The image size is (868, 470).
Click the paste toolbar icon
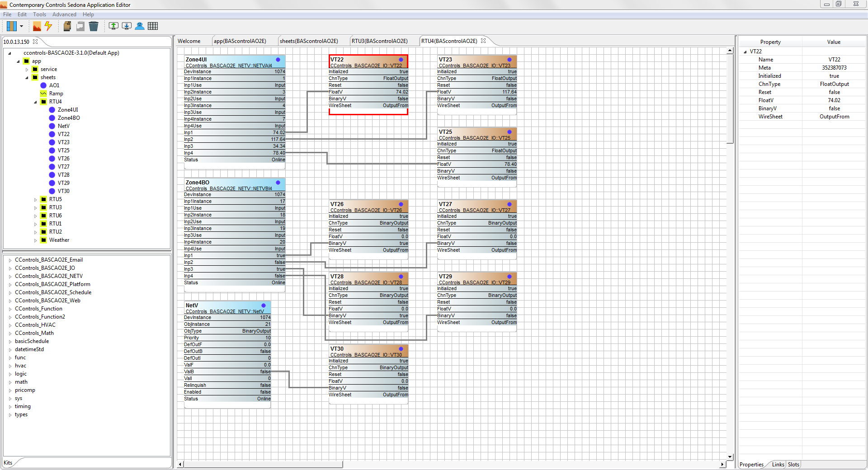click(x=80, y=26)
